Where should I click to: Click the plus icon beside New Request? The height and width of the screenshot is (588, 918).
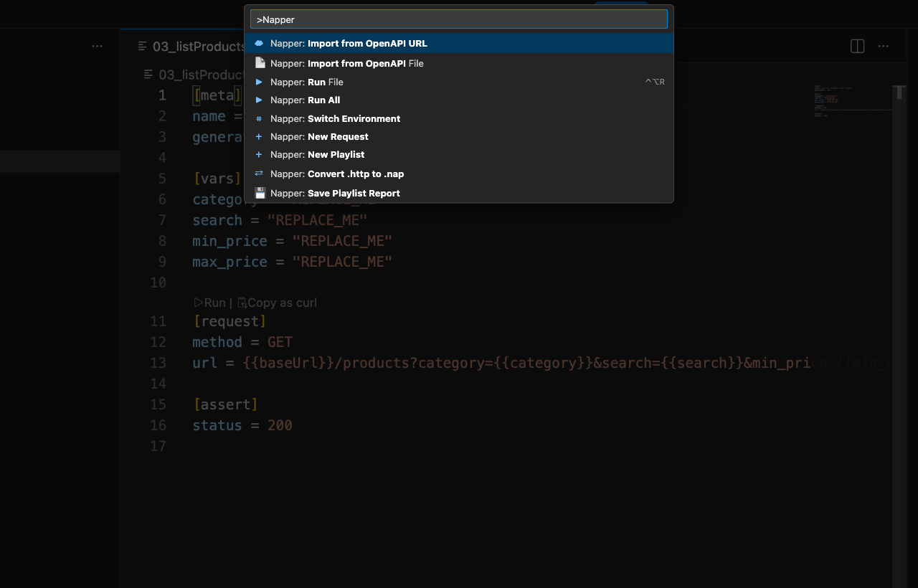pos(259,136)
